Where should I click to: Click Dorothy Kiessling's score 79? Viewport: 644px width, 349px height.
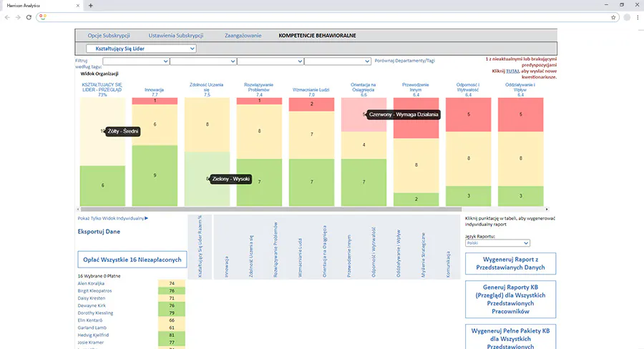pos(172,313)
